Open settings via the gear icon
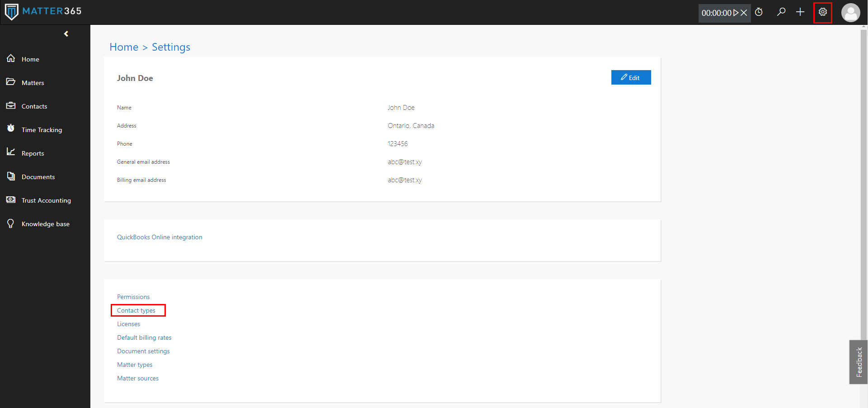The image size is (868, 408). click(x=823, y=12)
